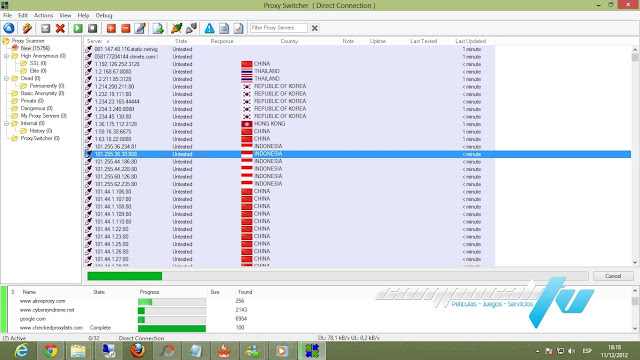This screenshot has height=360, width=640.
Task: Open the Actions menu
Action: 43,15
